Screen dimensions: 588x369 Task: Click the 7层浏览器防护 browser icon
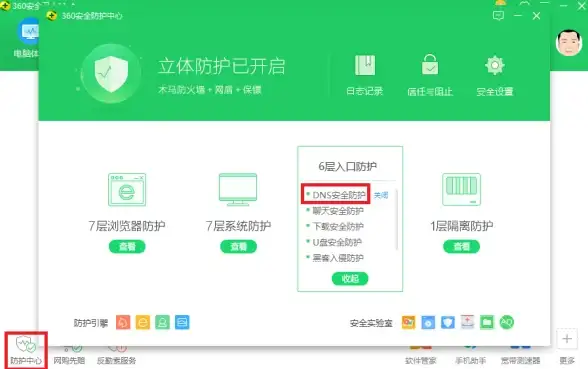coord(127,189)
